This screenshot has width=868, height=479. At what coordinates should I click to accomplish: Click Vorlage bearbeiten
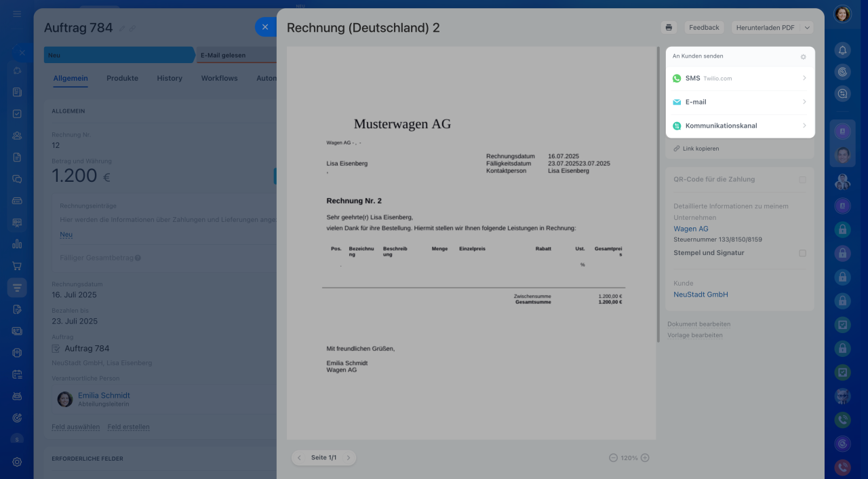pyautogui.click(x=694, y=335)
